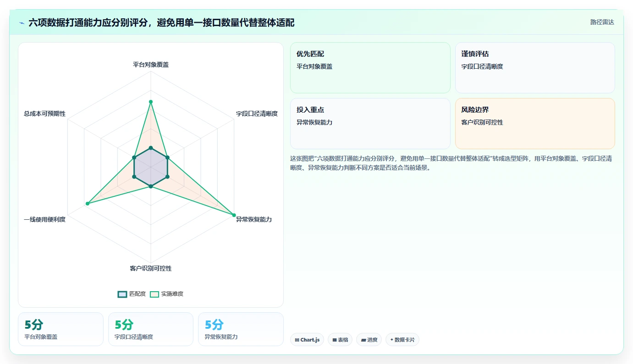Click the page title 六项数据打通能力应分别评分
This screenshot has width=633, height=364.
coord(161,22)
